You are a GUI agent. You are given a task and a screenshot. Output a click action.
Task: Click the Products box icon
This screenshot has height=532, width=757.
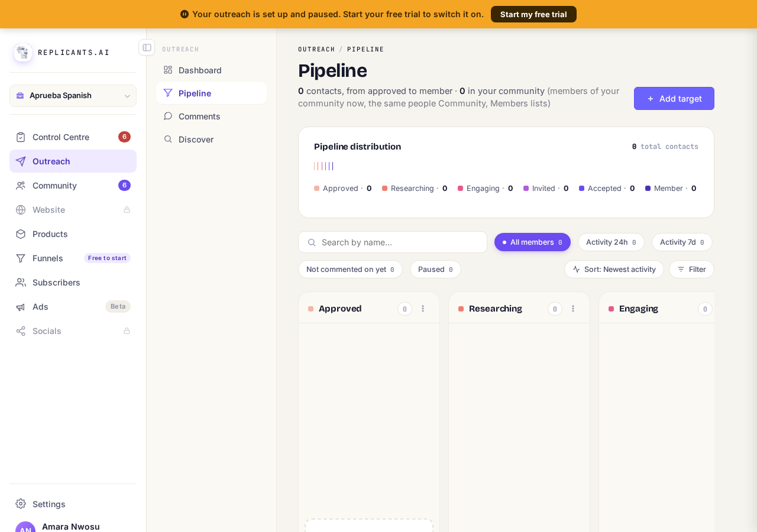pyautogui.click(x=21, y=234)
